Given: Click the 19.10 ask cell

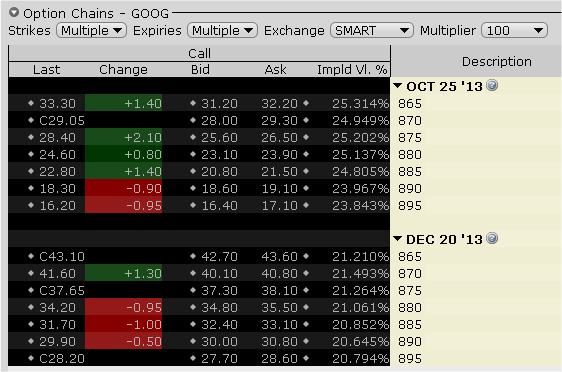Looking at the screenshot, I should (279, 189).
